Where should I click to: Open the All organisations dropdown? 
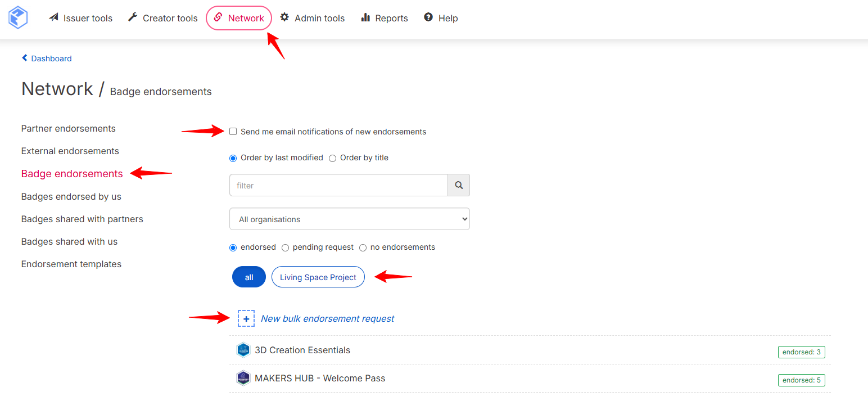(x=350, y=219)
